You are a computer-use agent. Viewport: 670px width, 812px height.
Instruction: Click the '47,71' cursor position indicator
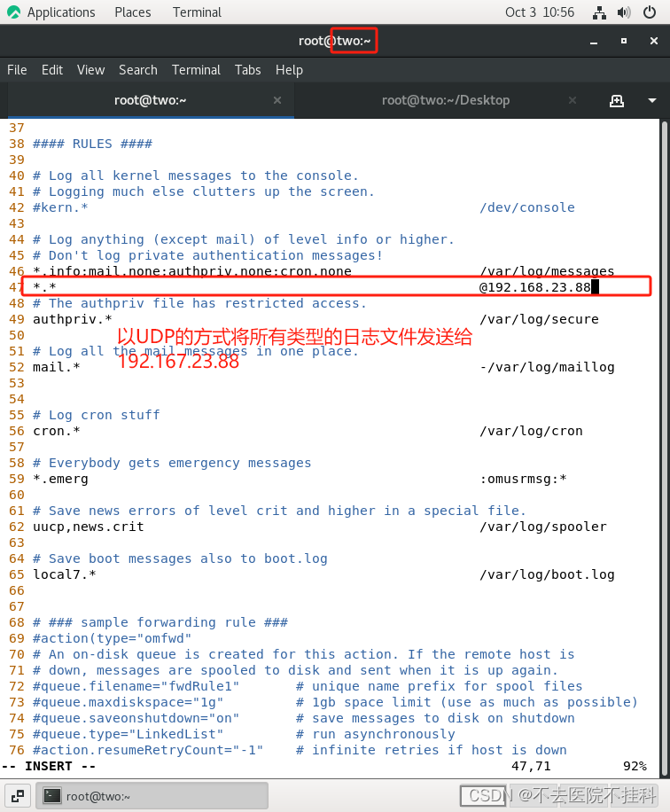(x=531, y=767)
